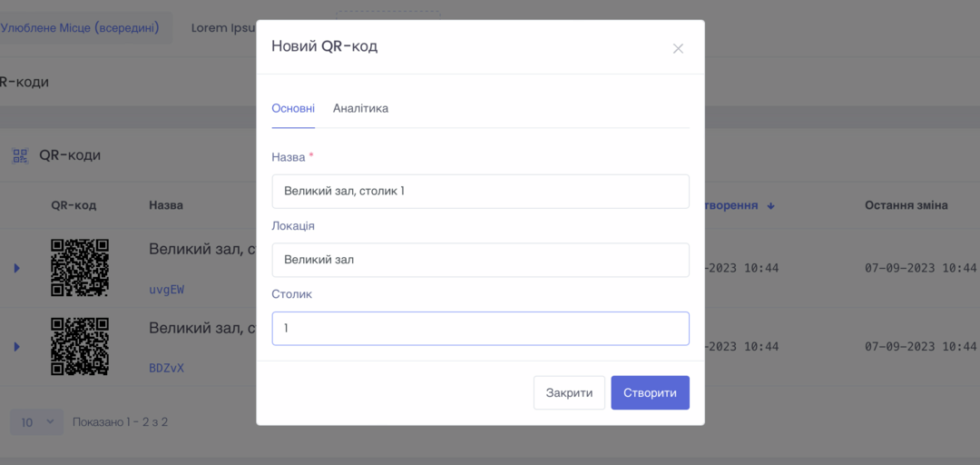Expand the BDZvX row arrow
980x465 pixels.
tap(17, 346)
